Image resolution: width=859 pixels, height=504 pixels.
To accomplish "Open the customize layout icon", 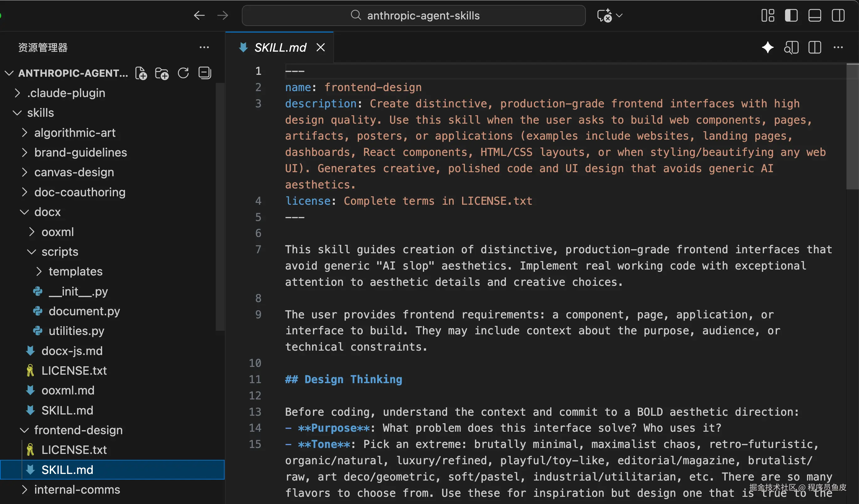I will [x=768, y=16].
